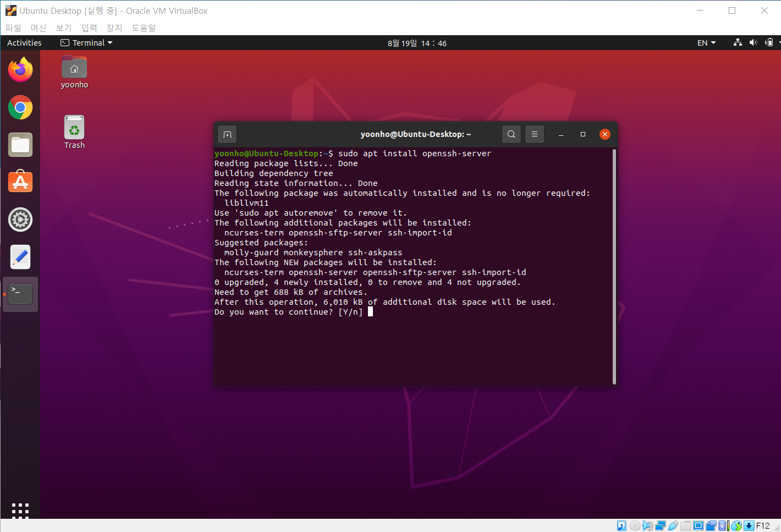Open VirtualBox 장치 menu
Screen dimensions: 781x532
pos(114,28)
